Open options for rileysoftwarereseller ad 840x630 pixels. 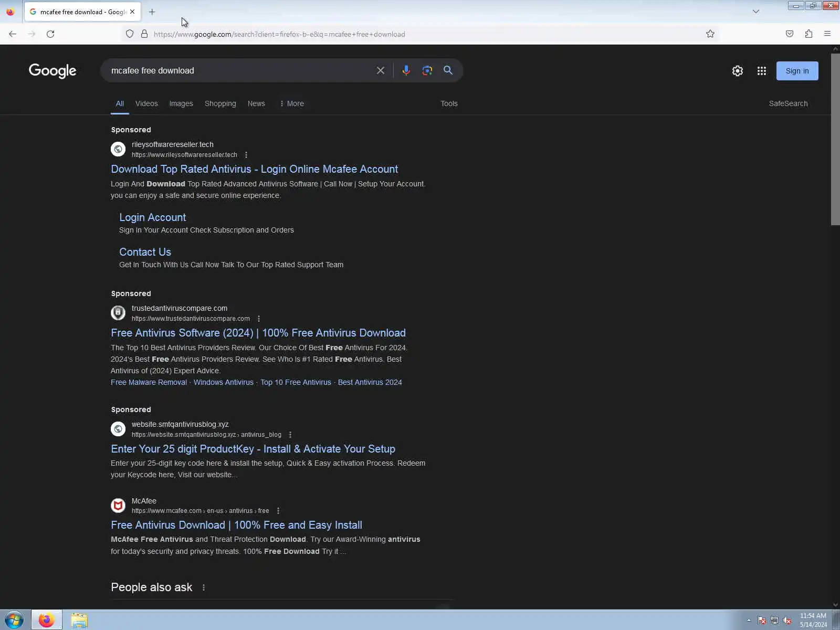tap(246, 155)
